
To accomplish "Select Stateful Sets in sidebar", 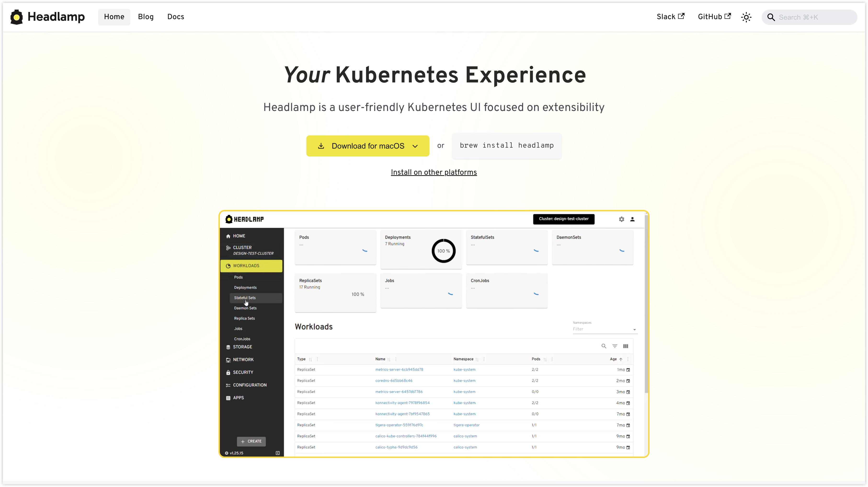I will pyautogui.click(x=256, y=298).
